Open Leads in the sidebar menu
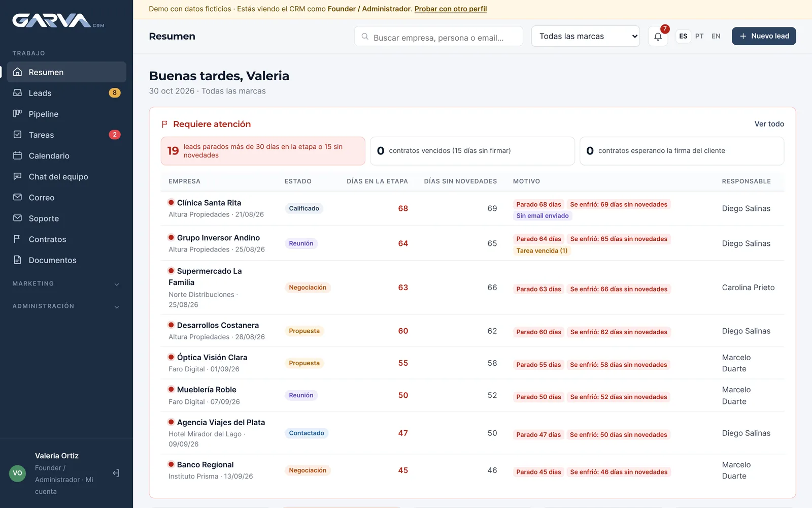The width and height of the screenshot is (812, 508). 66,93
